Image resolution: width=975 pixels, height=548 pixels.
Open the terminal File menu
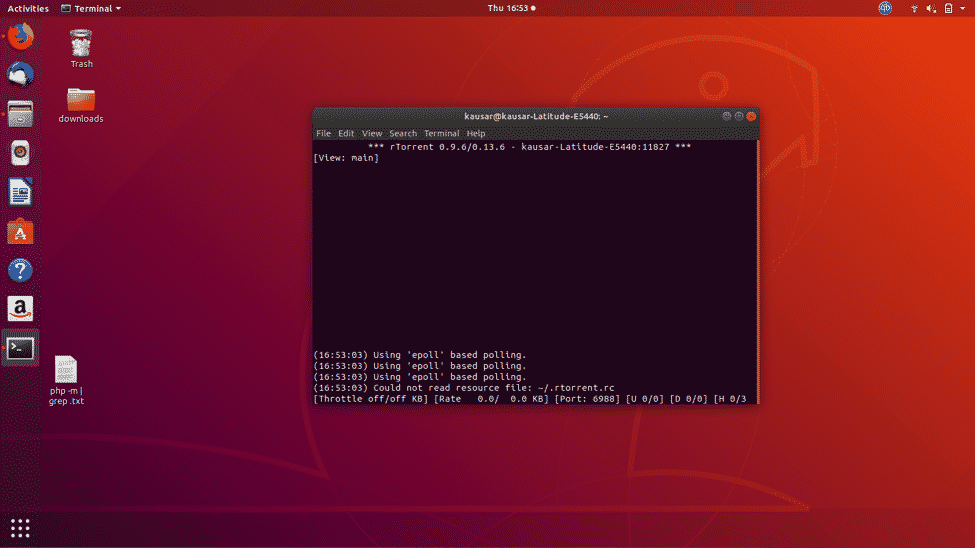pyautogui.click(x=323, y=133)
